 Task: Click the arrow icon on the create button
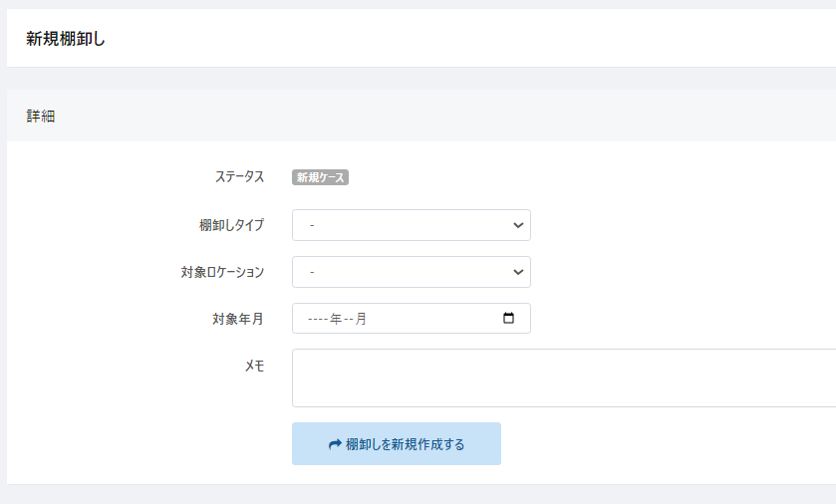tap(335, 444)
